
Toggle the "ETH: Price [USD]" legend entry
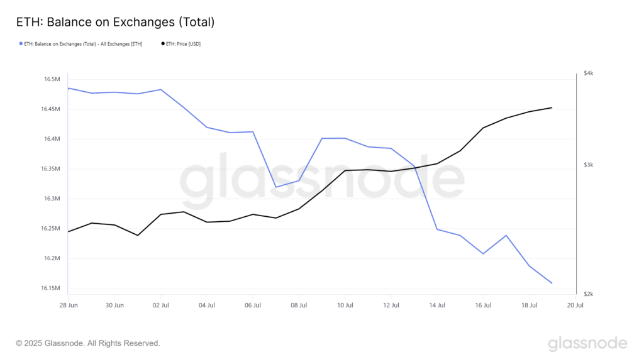[183, 44]
